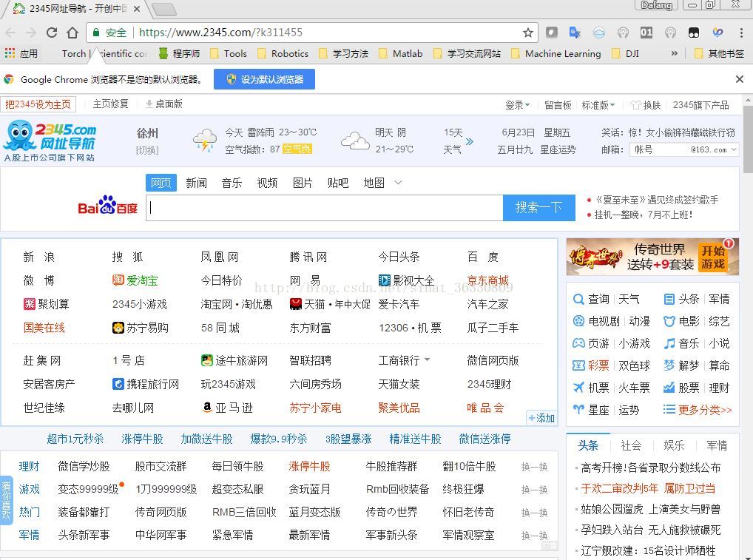Open the 京东商城 link
The height and width of the screenshot is (560, 753).
coord(488,280)
